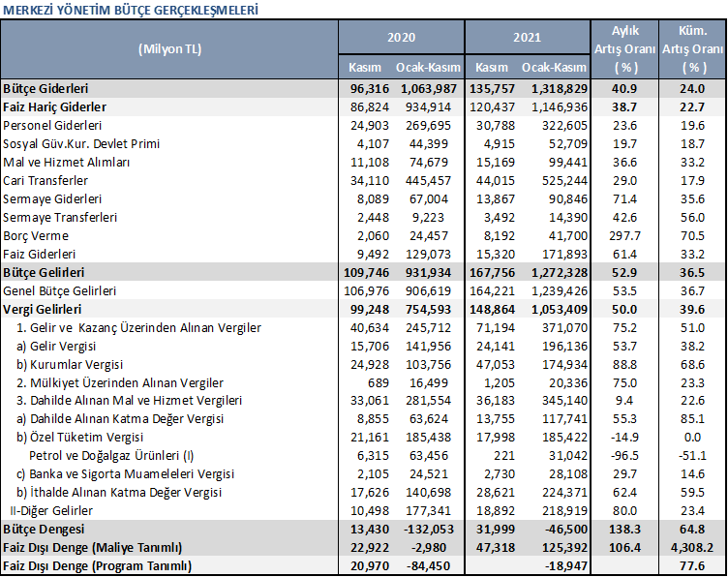Image resolution: width=728 pixels, height=577 pixels.
Task: Select the value 224,371 cell
Action: click(x=565, y=493)
